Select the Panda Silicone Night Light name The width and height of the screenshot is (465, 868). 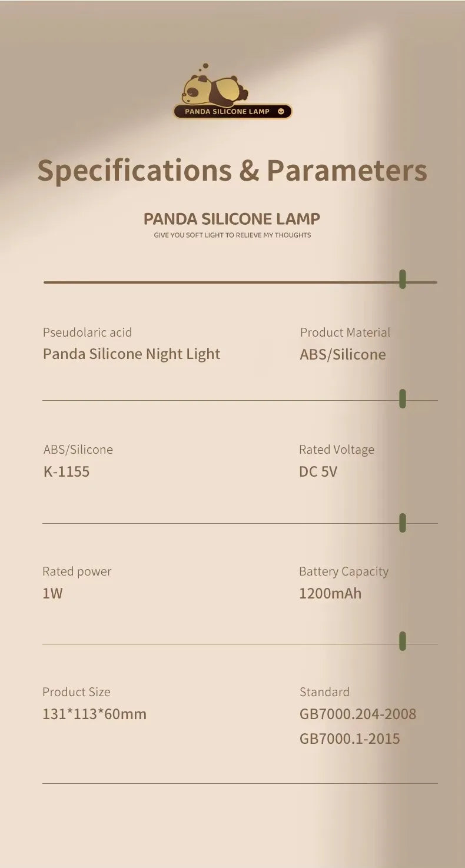click(x=131, y=354)
